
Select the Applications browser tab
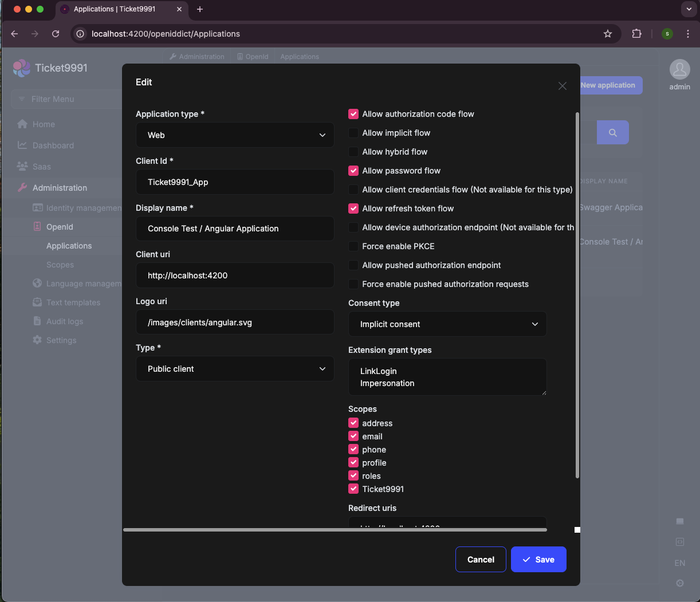(115, 9)
